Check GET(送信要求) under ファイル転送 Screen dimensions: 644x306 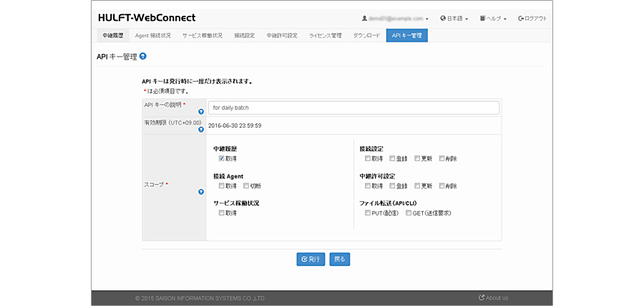pyautogui.click(x=409, y=213)
